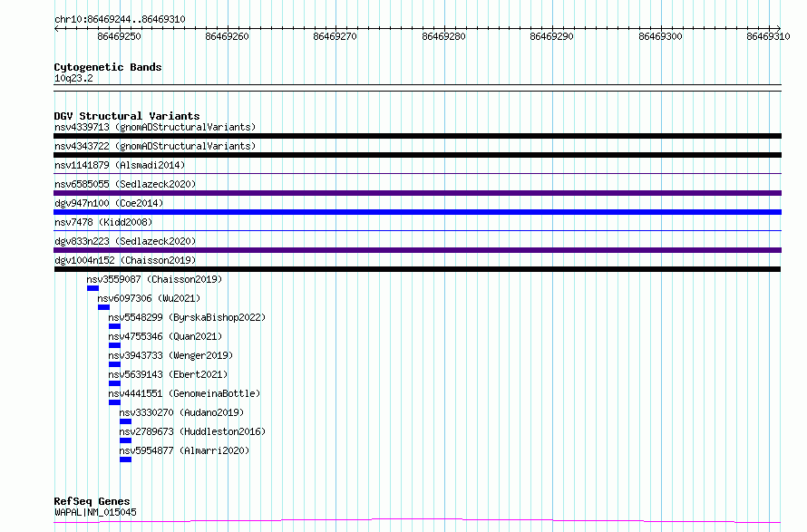The image size is (807, 532).
Task: Click the left arrowhead of the ruler
Action: click(56, 29)
